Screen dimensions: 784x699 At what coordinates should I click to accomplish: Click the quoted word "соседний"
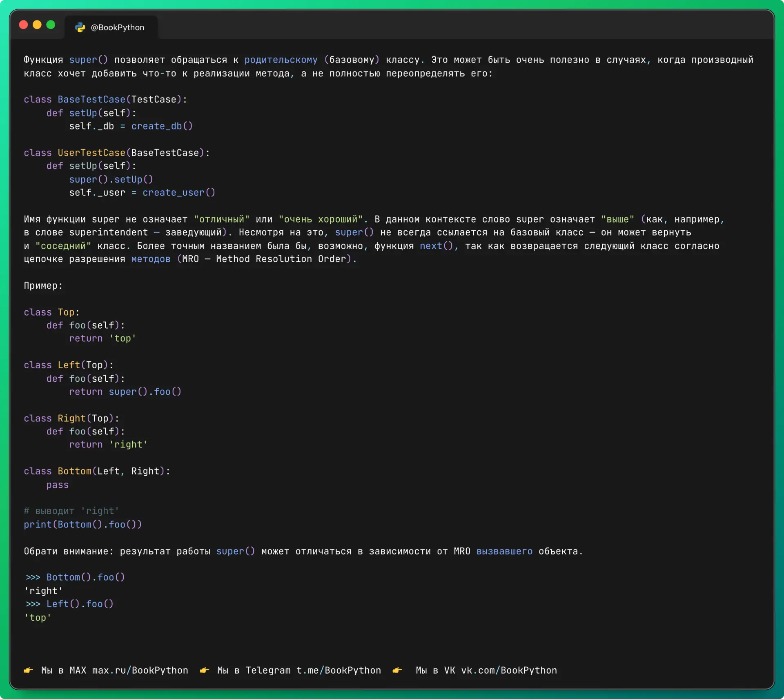[63, 246]
